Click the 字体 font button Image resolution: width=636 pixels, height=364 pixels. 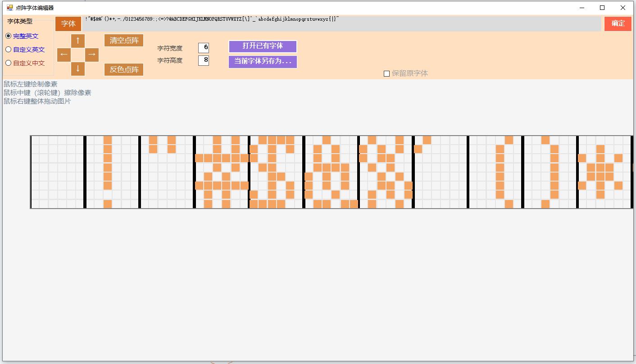(68, 24)
